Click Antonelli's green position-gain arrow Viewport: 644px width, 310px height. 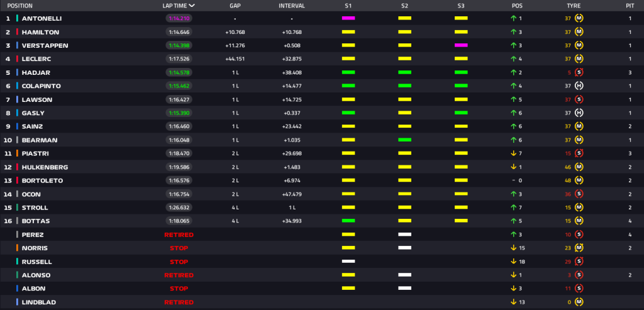point(513,18)
